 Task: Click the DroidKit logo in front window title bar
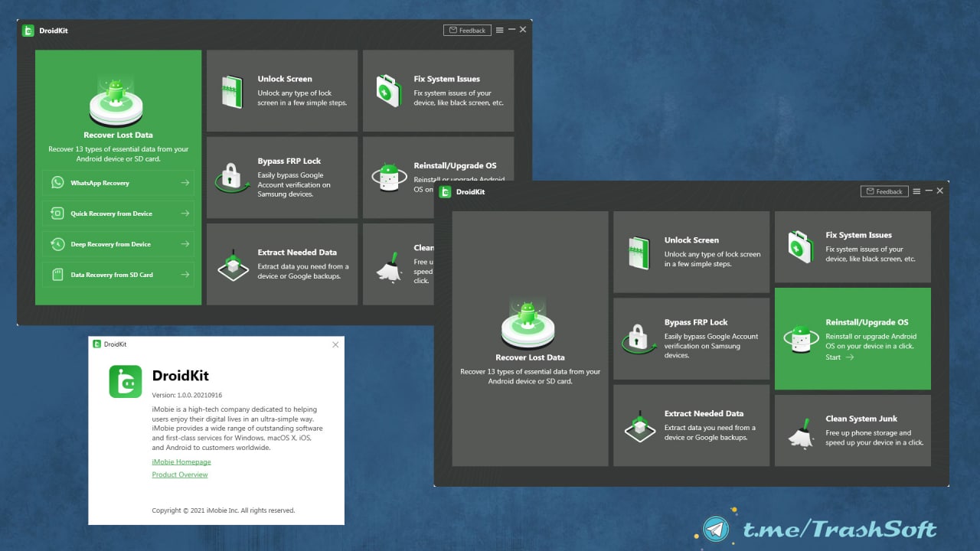(x=446, y=191)
